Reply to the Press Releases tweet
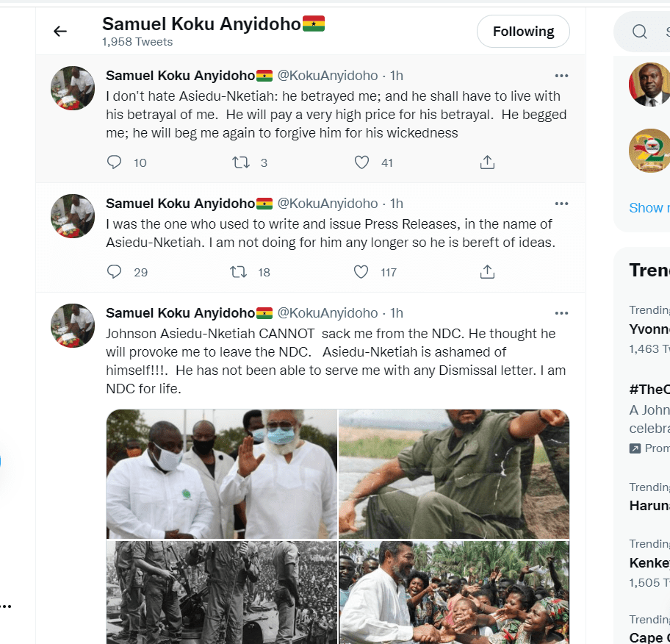 click(x=115, y=272)
